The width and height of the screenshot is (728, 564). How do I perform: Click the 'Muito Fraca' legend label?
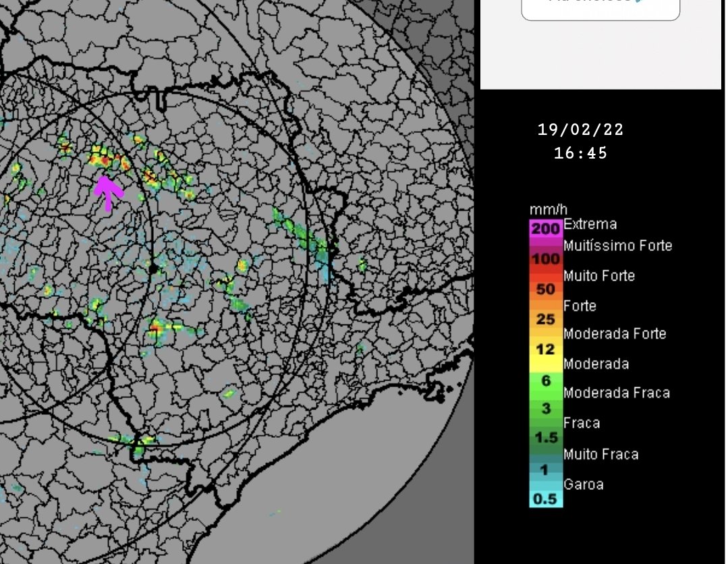coord(601,455)
